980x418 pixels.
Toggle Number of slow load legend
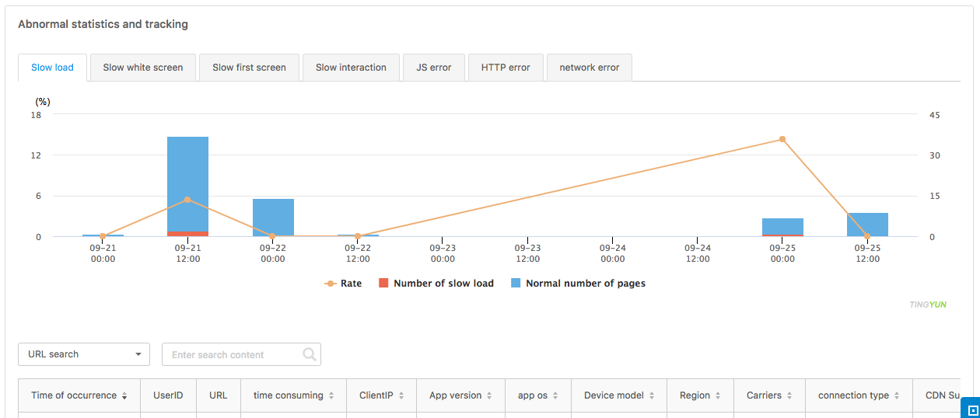coord(436,284)
